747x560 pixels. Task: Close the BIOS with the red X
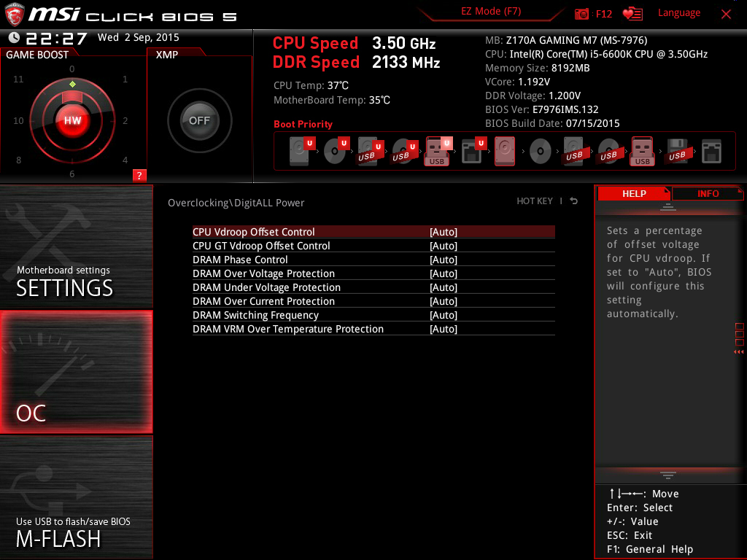coord(726,14)
